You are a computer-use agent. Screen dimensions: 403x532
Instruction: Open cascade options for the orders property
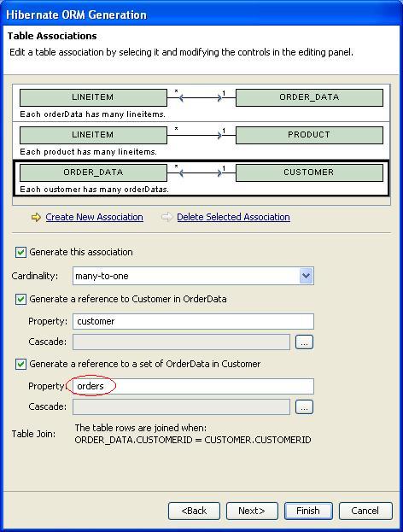[304, 407]
